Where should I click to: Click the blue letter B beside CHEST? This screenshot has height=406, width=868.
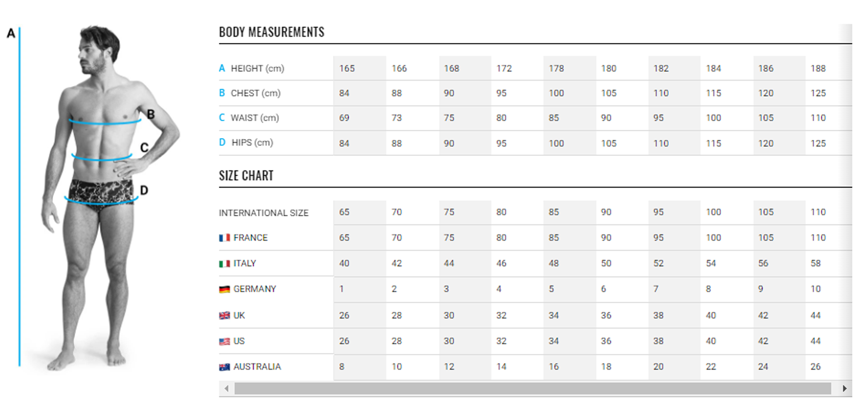pyautogui.click(x=222, y=93)
